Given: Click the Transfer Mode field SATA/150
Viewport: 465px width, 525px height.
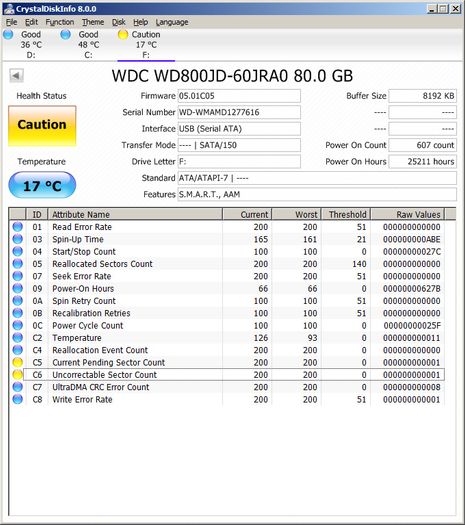Looking at the screenshot, I should pyautogui.click(x=239, y=145).
